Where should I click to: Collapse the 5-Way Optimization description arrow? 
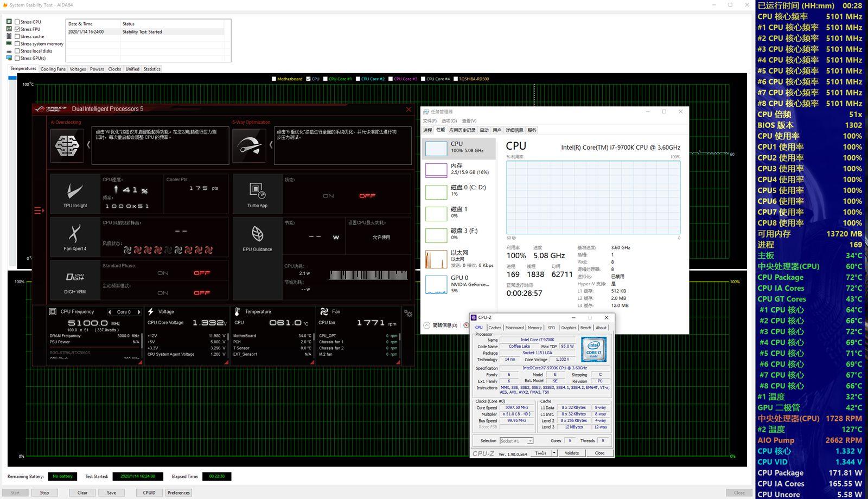click(271, 145)
